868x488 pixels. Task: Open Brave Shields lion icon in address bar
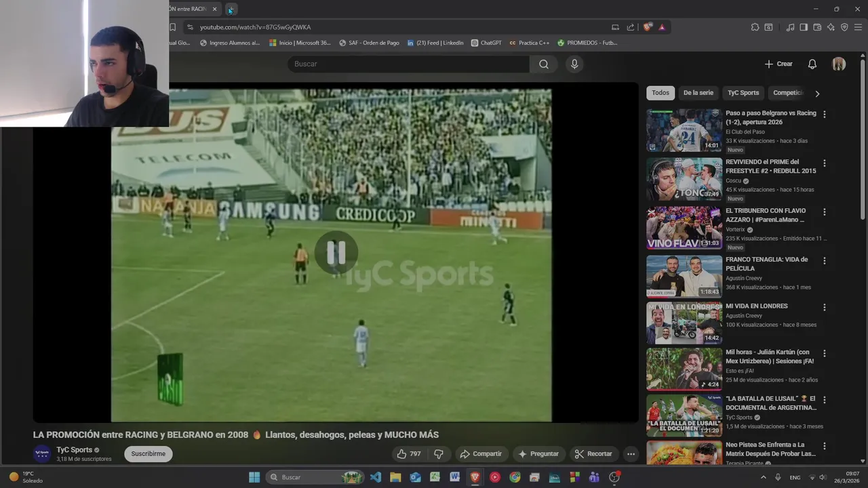648,27
